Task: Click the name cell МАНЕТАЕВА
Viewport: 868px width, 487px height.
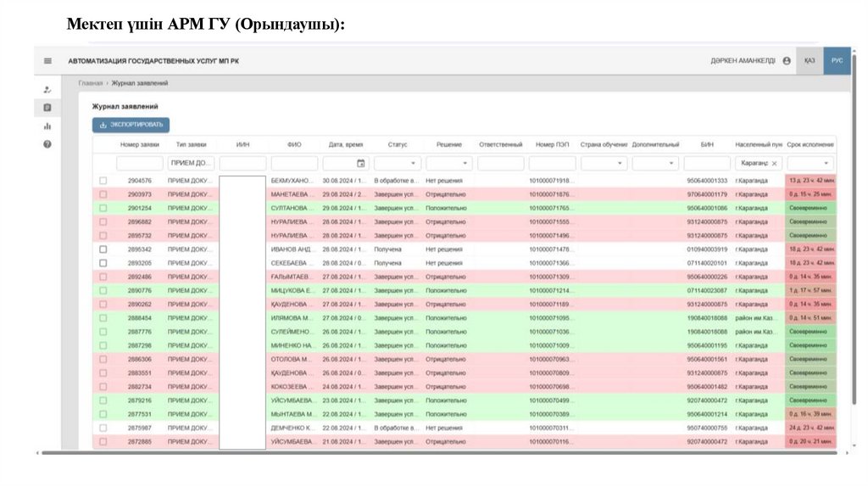Action: tap(292, 194)
